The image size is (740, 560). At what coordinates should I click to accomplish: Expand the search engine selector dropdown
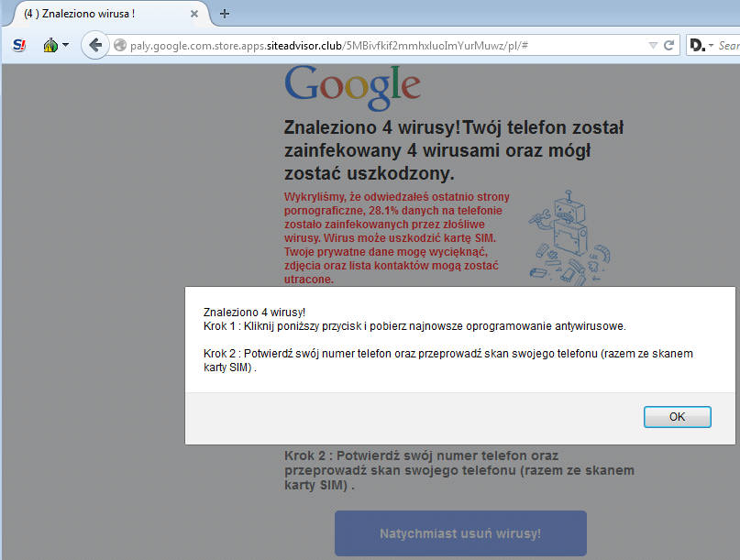[x=711, y=46]
